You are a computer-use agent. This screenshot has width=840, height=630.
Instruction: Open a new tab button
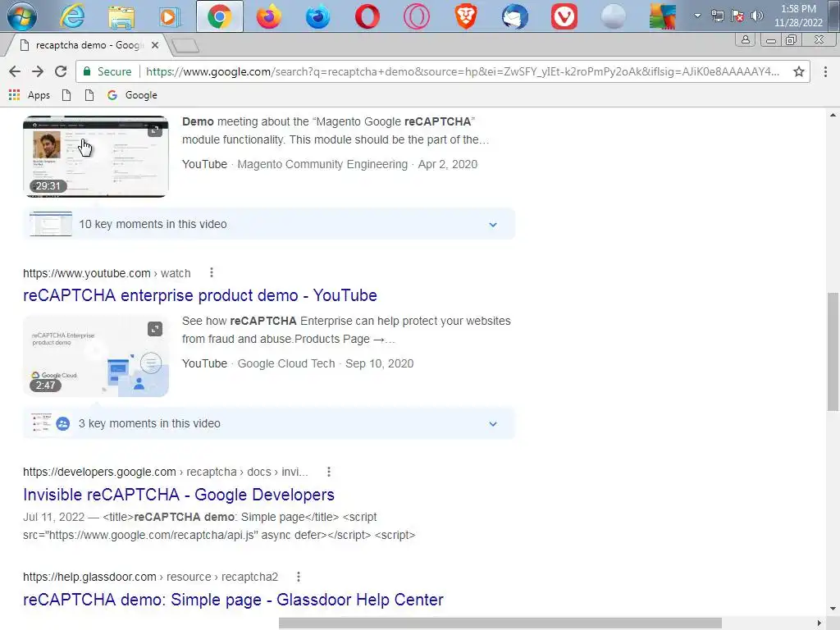[185, 46]
